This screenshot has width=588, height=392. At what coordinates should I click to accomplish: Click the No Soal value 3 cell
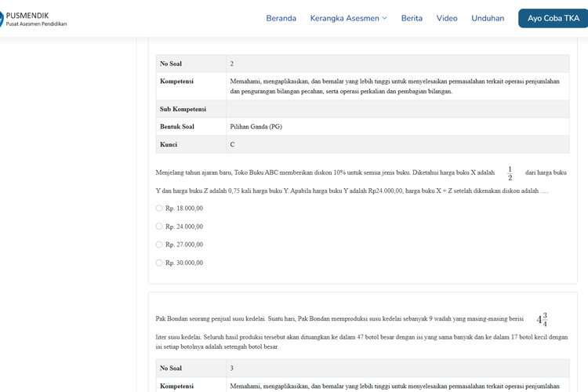click(397, 368)
